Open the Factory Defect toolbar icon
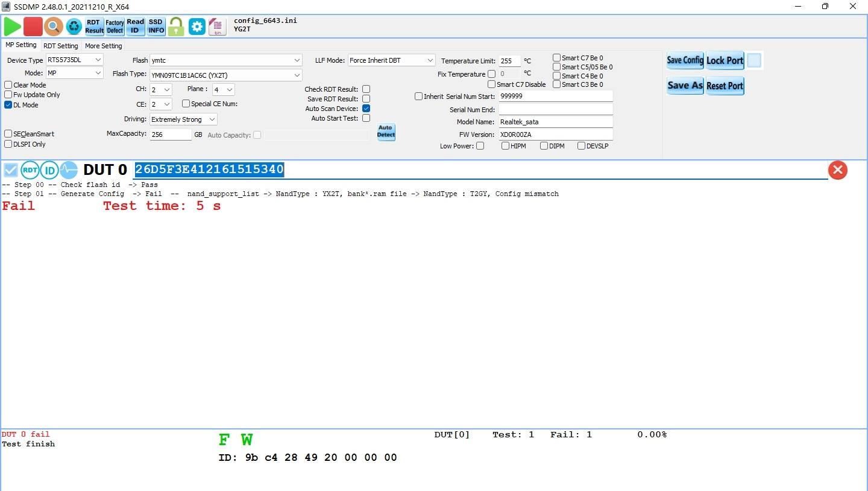Viewport: 868px width, 491px height. click(x=115, y=26)
